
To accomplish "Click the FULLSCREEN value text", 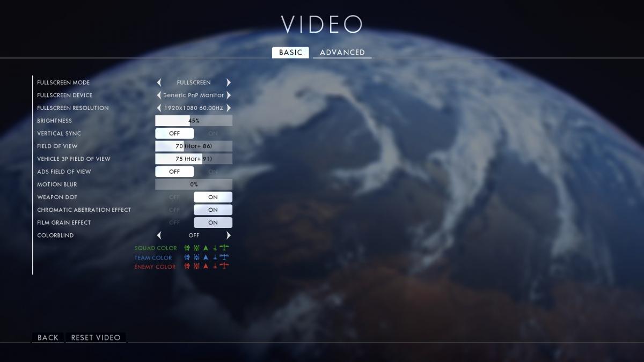I will click(194, 83).
